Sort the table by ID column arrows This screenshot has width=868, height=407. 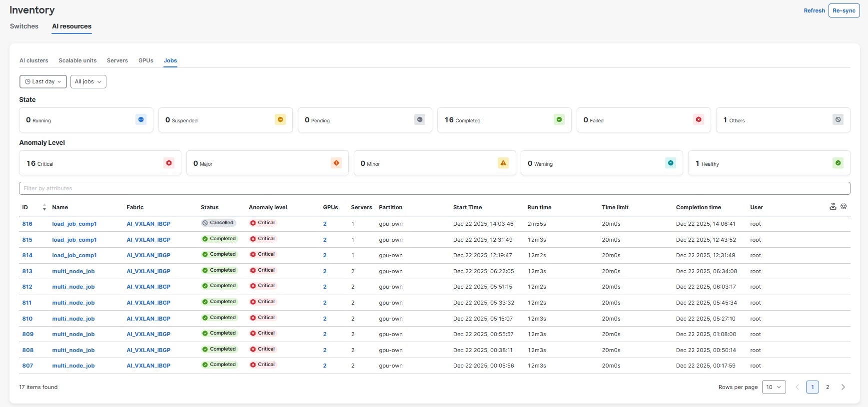click(x=44, y=207)
